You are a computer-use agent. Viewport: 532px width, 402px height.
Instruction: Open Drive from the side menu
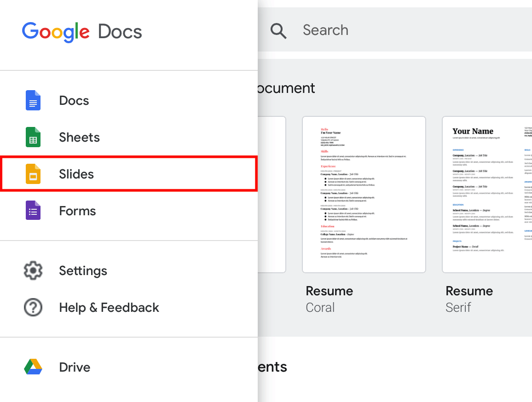(x=129, y=367)
